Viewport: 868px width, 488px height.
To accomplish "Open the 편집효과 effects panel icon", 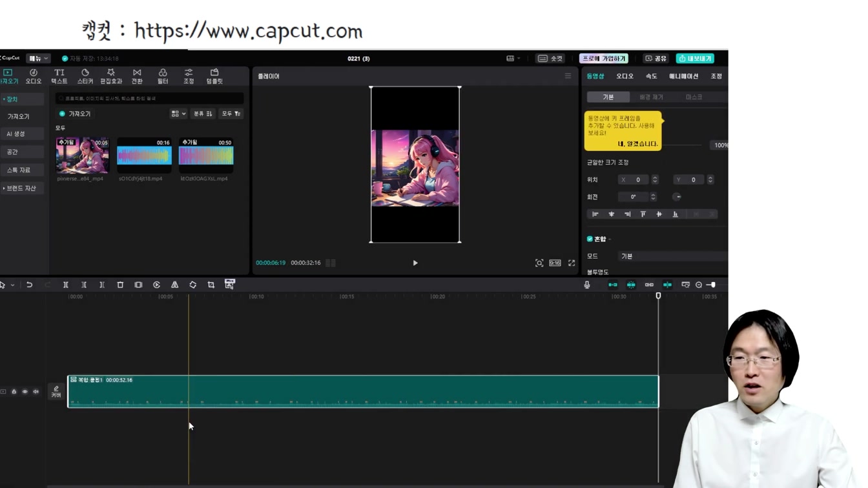I will pos(111,76).
